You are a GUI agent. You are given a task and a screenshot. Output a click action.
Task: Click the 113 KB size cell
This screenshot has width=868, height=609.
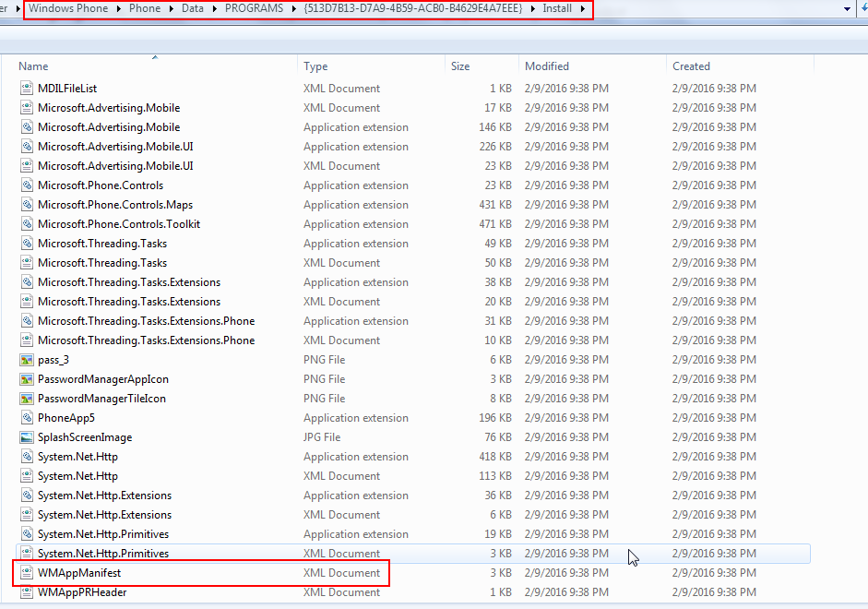(495, 476)
